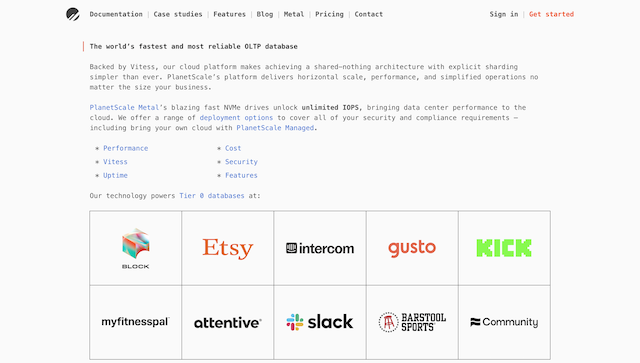
Task: Click the Gusto logo tile
Action: click(412, 248)
